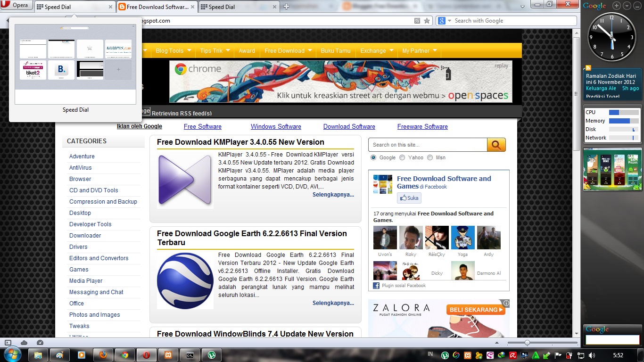
Task: Toggle the Opera Turbo gauge icon
Action: tap(40, 343)
